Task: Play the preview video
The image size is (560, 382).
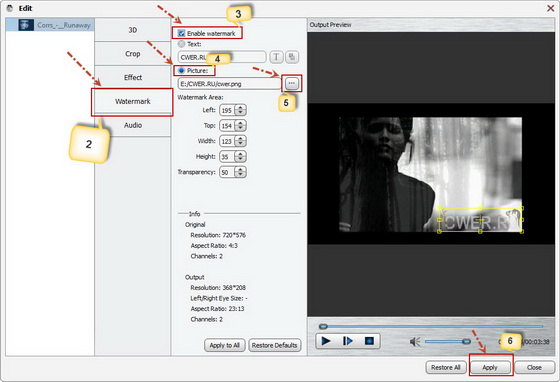Action: (x=325, y=341)
